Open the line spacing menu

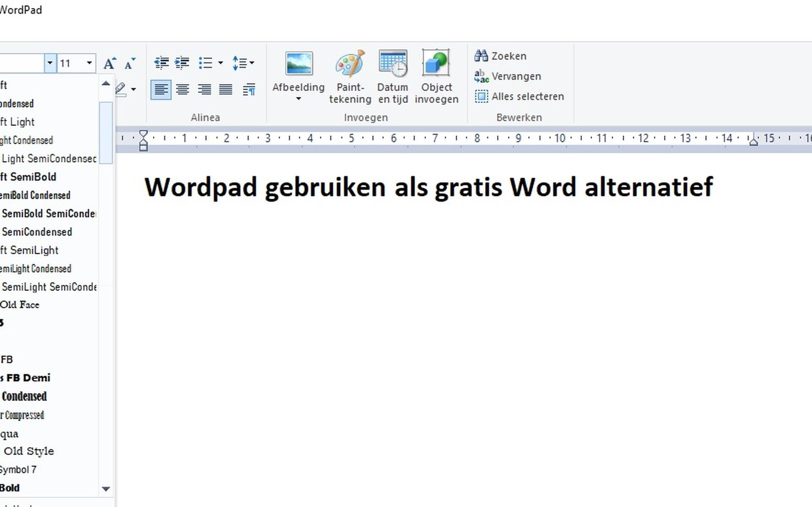click(243, 63)
